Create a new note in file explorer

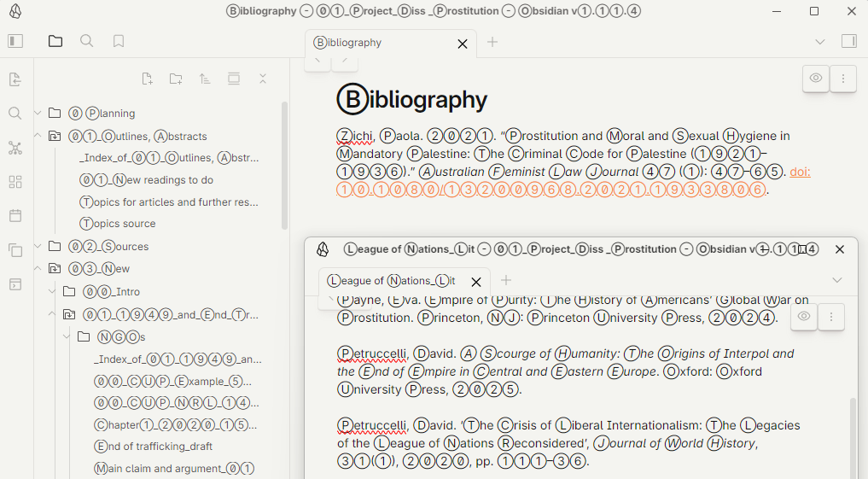(147, 79)
